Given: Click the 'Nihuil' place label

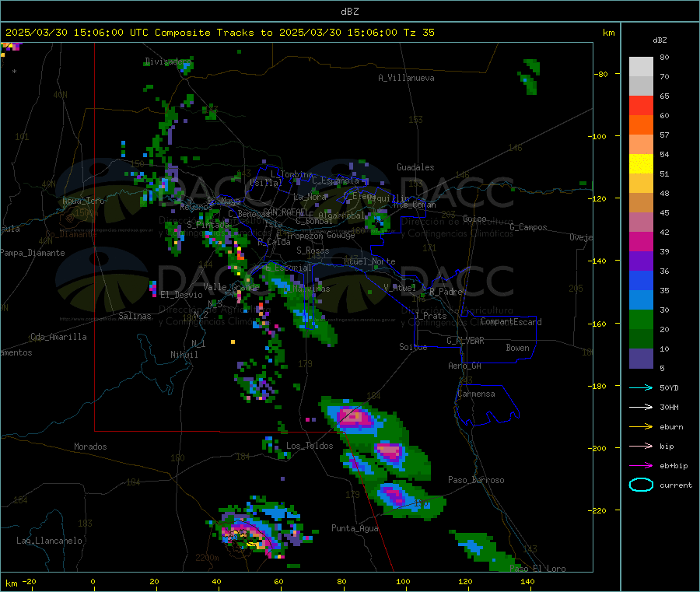Looking at the screenshot, I should pyautogui.click(x=184, y=355).
